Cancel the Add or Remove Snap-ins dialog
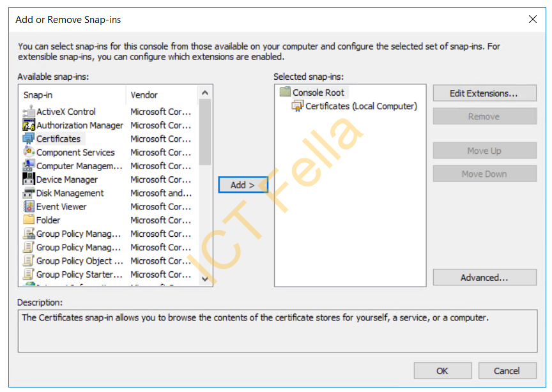Viewport: 552px width, 392px height. point(507,371)
